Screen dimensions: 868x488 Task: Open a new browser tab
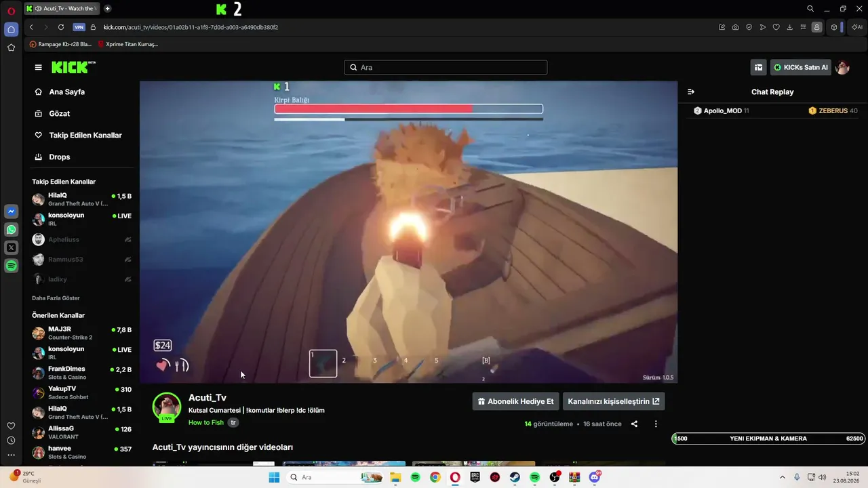pyautogui.click(x=107, y=9)
